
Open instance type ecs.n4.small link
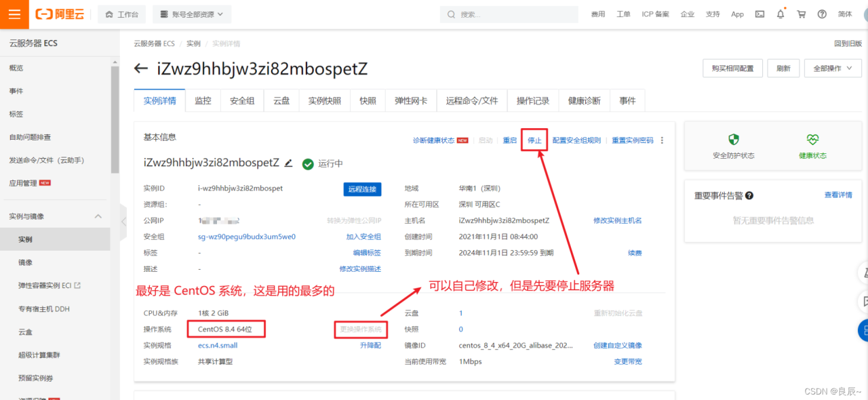pos(218,345)
